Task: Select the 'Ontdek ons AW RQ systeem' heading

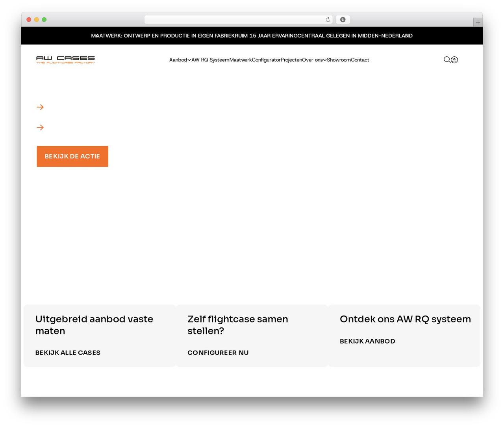Action: click(405, 319)
